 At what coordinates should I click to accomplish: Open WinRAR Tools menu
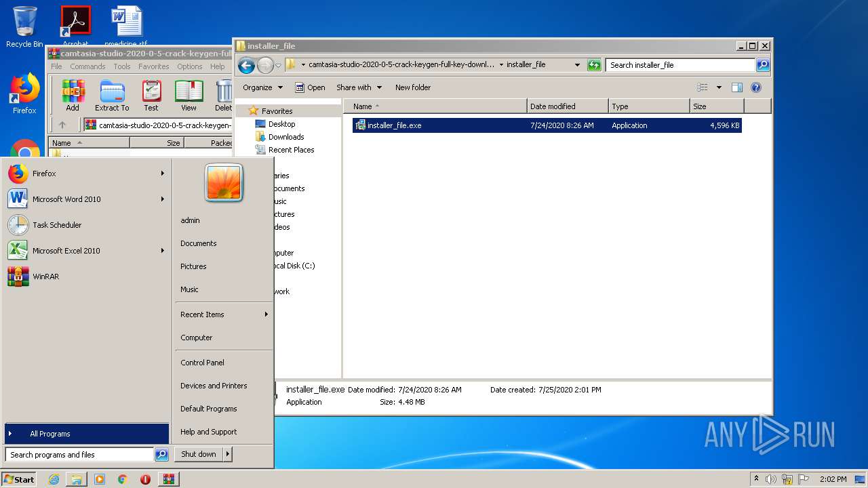[122, 66]
